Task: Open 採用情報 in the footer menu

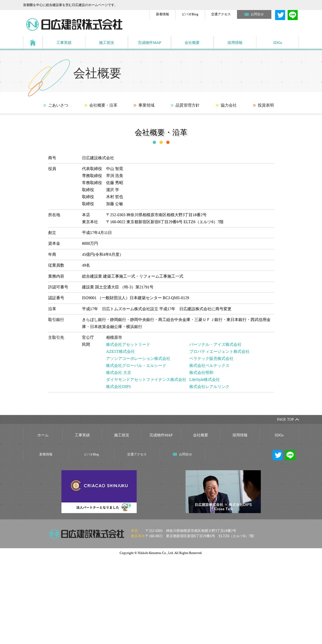Action: point(240,435)
